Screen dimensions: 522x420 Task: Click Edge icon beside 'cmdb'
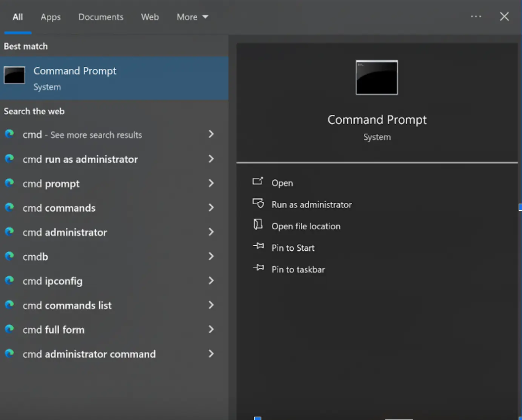9,256
